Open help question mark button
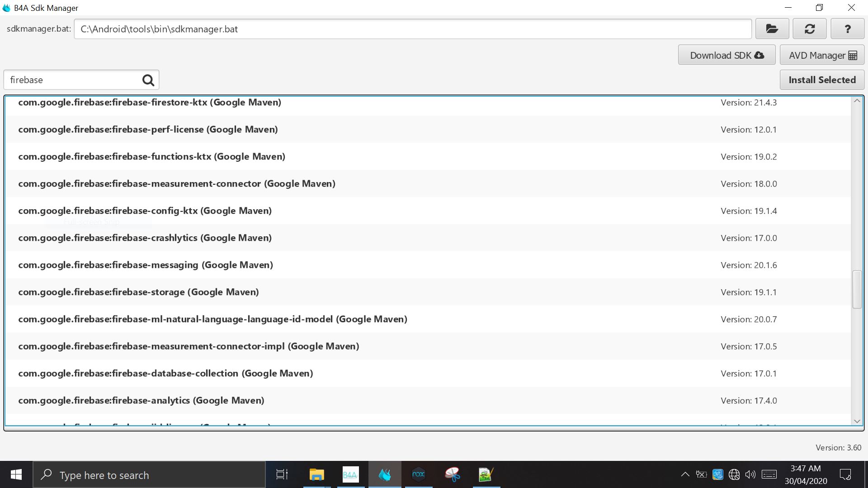This screenshot has width=868, height=488. pos(847,29)
